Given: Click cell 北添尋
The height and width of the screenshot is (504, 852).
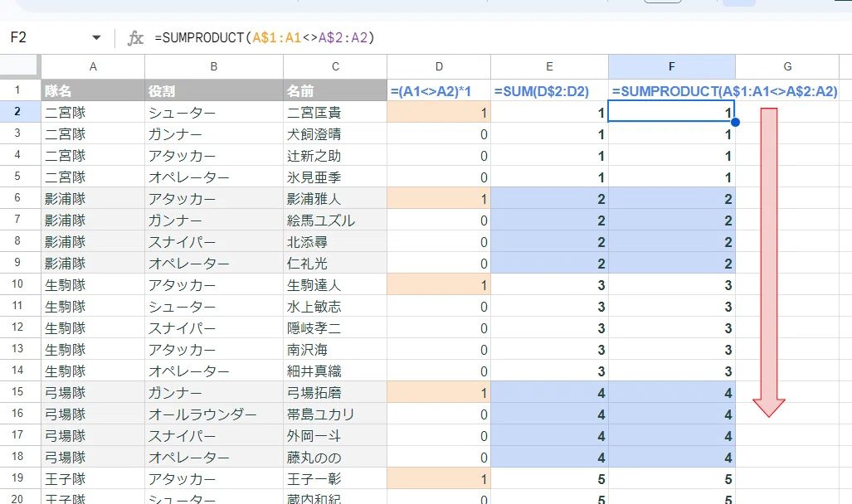Looking at the screenshot, I should click(x=335, y=242).
